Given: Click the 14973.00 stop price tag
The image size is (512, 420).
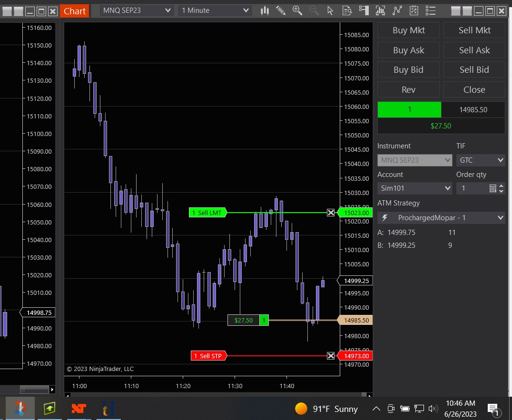Looking at the screenshot, I should (x=354, y=356).
